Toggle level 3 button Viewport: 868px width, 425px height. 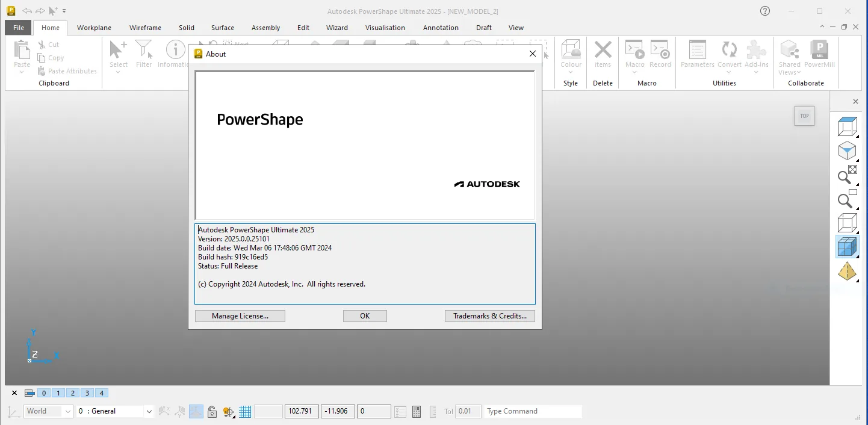click(x=87, y=393)
